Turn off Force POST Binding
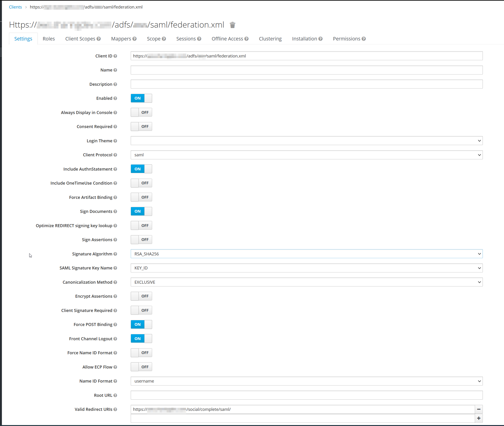This screenshot has width=504, height=426. [x=141, y=324]
